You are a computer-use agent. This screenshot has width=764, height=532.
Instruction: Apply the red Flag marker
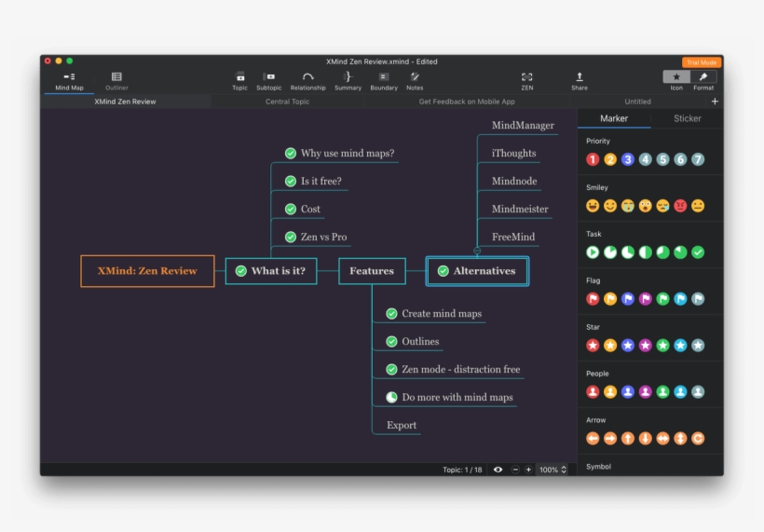pyautogui.click(x=593, y=299)
